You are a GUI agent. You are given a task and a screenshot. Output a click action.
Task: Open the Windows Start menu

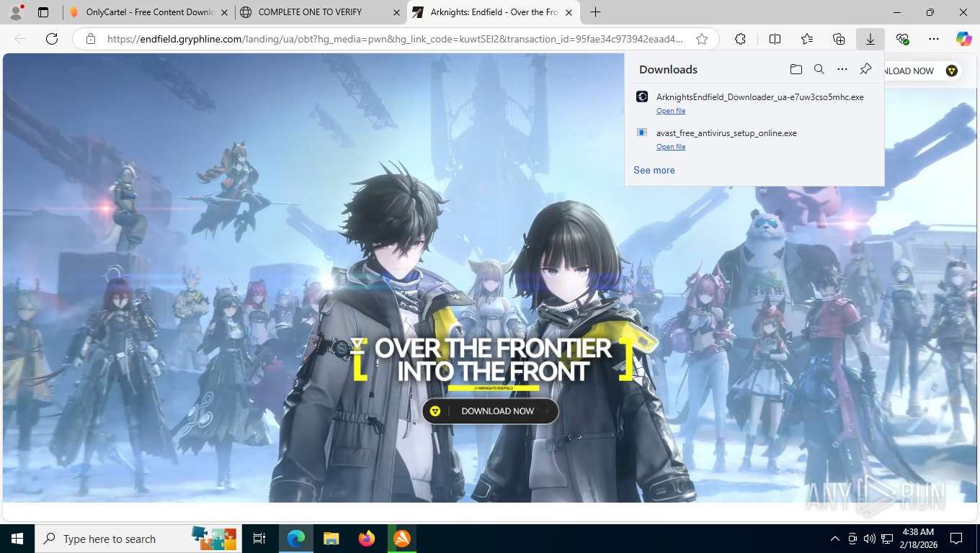coord(17,539)
